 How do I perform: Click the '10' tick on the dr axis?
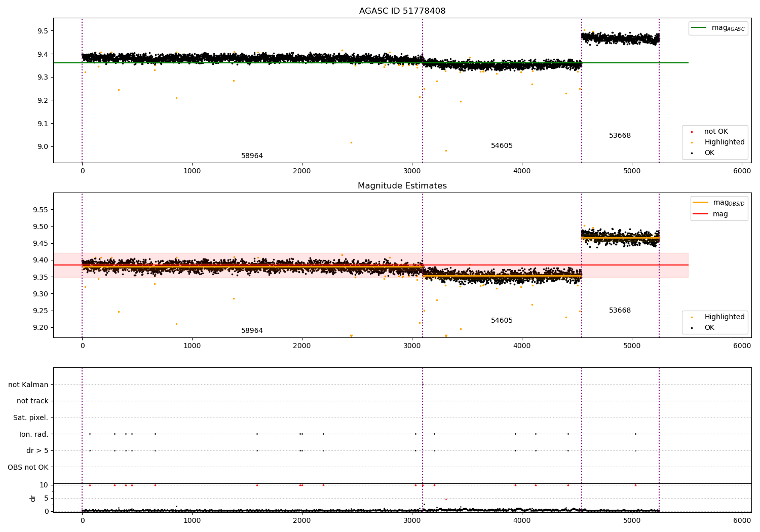click(44, 485)
